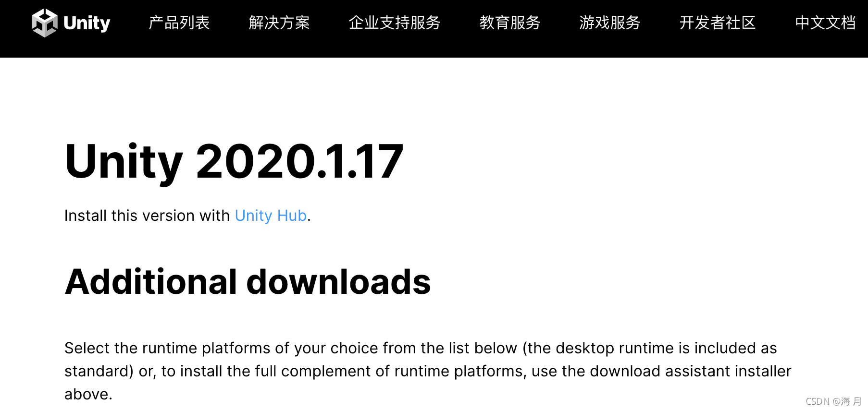Click the Unity wordmark beside the cube
This screenshot has height=410, width=868.
(87, 23)
